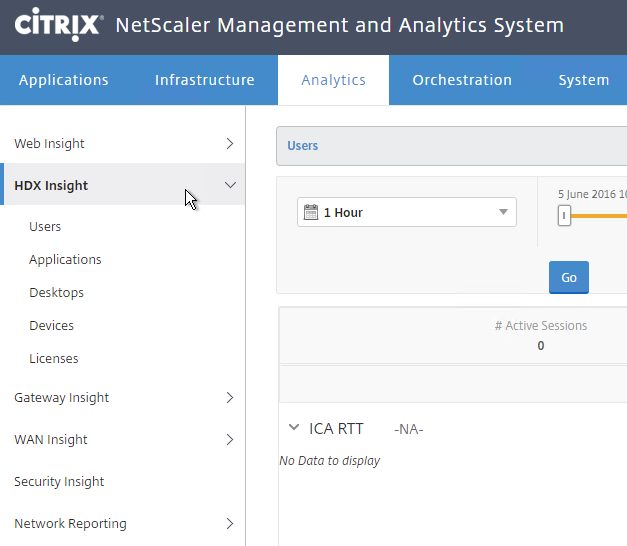This screenshot has width=627, height=546.
Task: Open the Applications top navigation tab
Action: [x=64, y=80]
